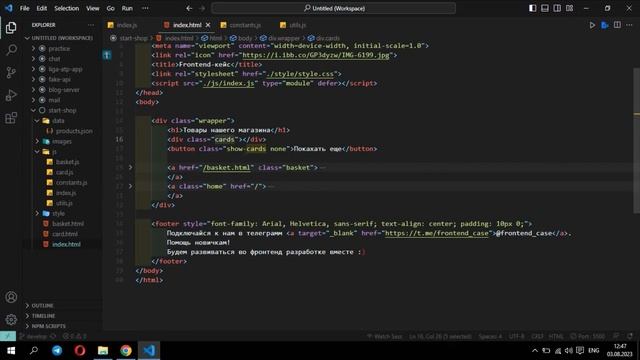Click the remote window indicator in status bar
640x360 pixels.
(x=8, y=336)
